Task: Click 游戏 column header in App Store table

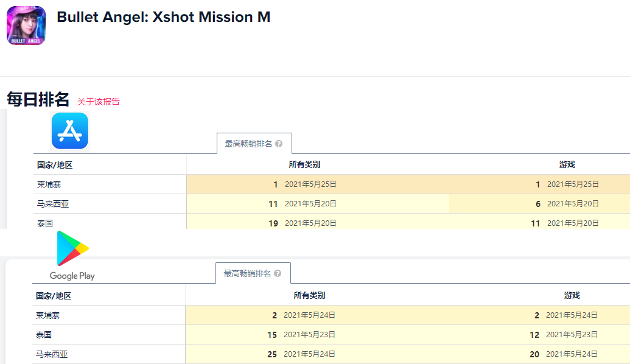Action: pos(567,165)
